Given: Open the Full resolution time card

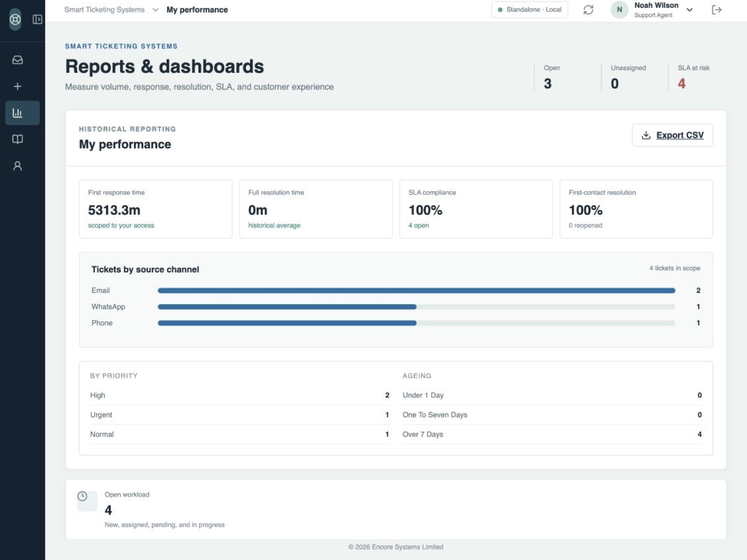Looking at the screenshot, I should coord(316,209).
